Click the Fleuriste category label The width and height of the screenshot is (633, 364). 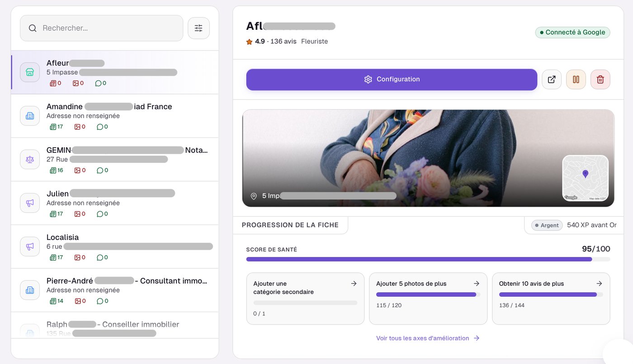[315, 42]
